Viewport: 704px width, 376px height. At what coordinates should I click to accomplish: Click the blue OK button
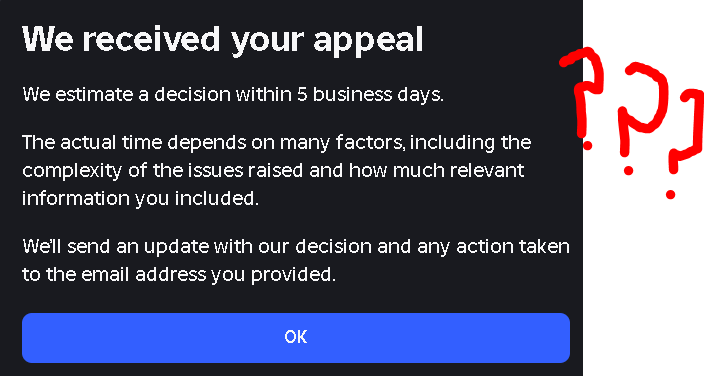[296, 338]
